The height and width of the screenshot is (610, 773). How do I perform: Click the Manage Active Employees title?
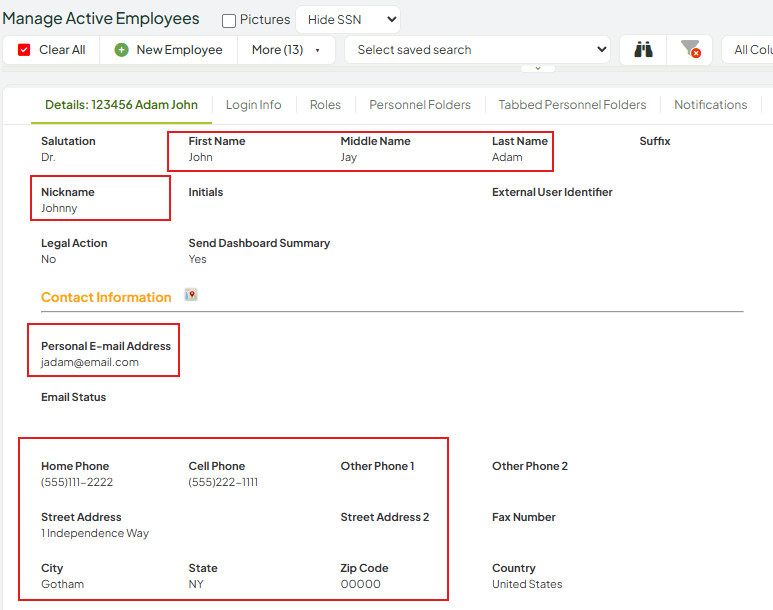101,18
